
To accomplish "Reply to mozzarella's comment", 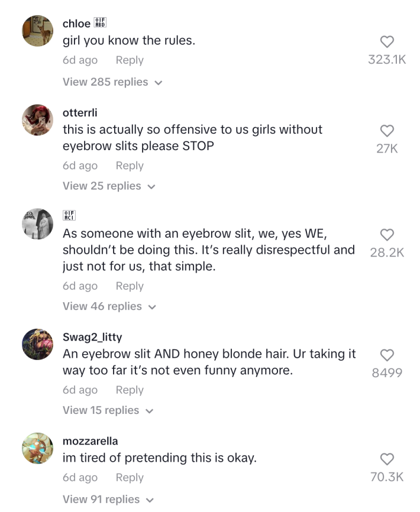I will pyautogui.click(x=129, y=477).
